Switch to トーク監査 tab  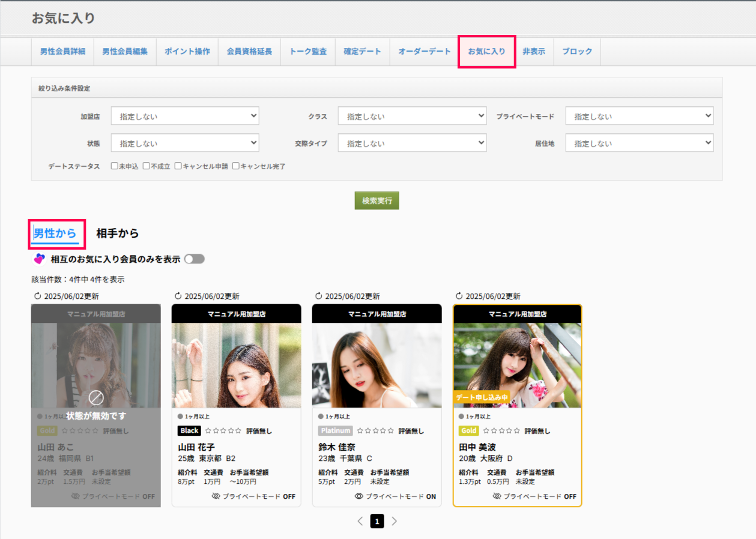(x=308, y=52)
